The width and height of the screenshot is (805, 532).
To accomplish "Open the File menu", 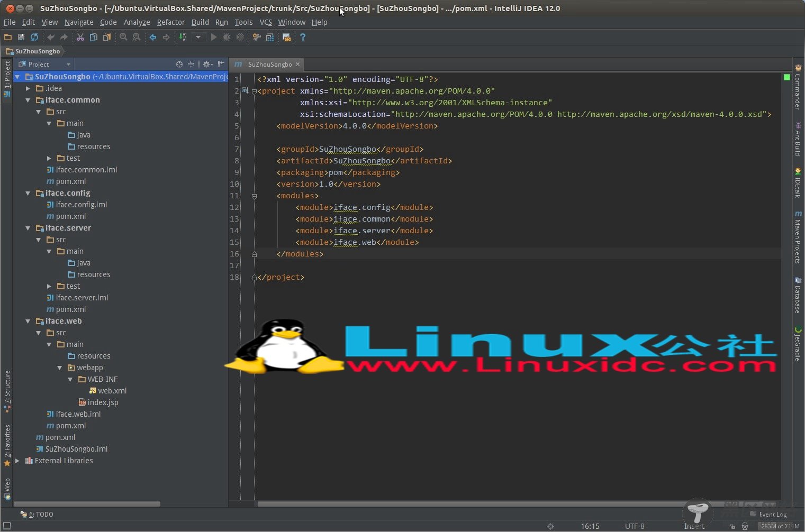I will click(10, 22).
